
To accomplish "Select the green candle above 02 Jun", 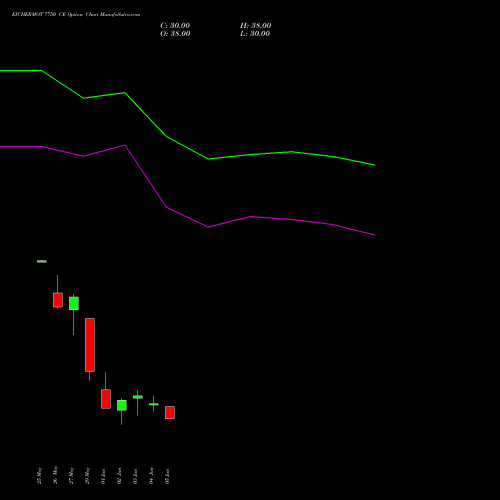I will point(122,405).
